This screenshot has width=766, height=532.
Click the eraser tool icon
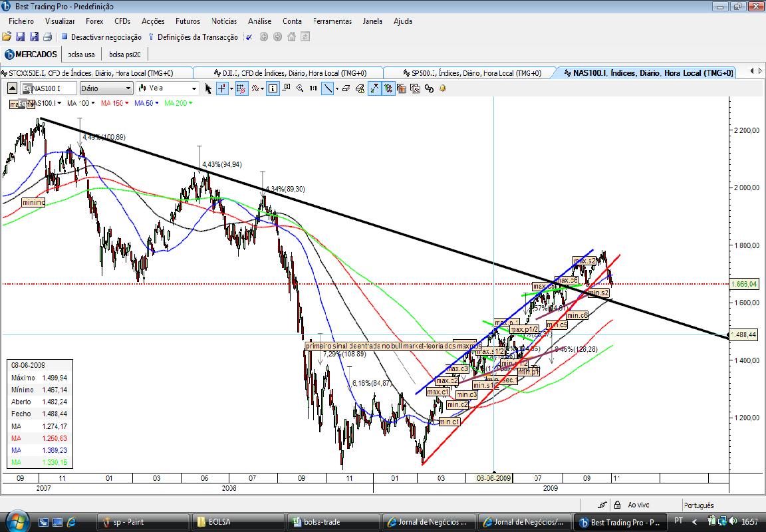coord(346,88)
